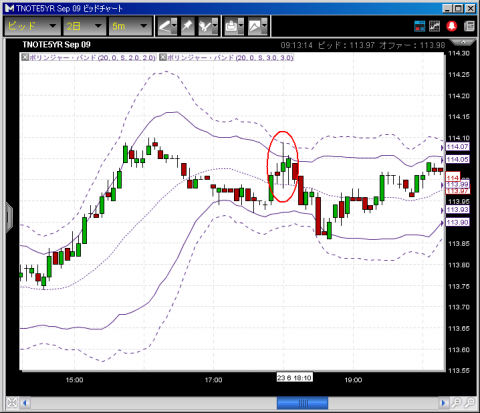
Task: Toggle fit-to-screen icon at bottom left
Action: [12, 403]
